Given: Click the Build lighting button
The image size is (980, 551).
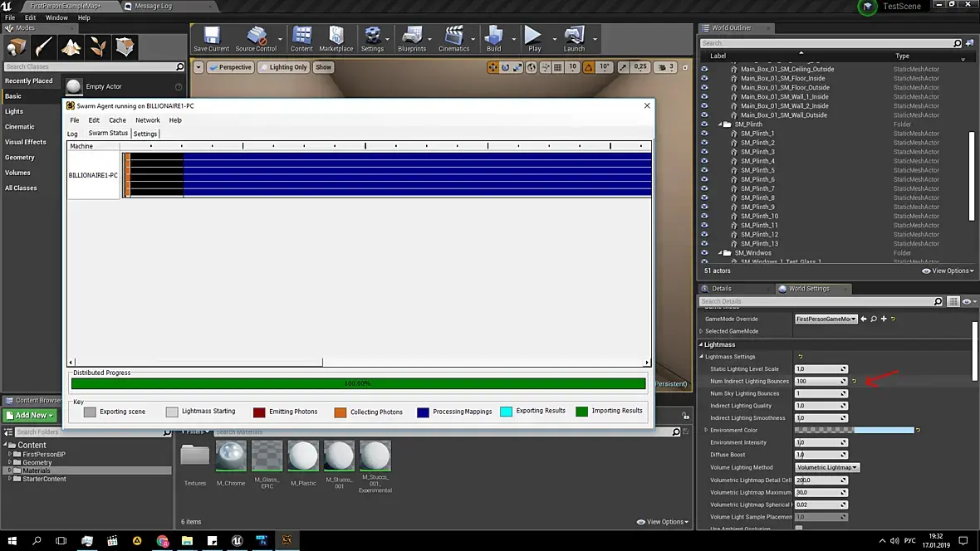Looking at the screenshot, I should pos(494,39).
